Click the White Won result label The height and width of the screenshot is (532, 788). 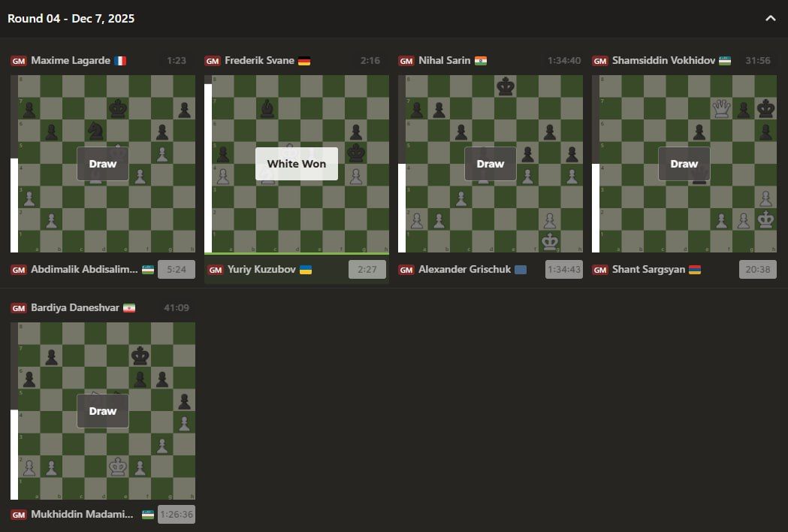[x=297, y=164]
